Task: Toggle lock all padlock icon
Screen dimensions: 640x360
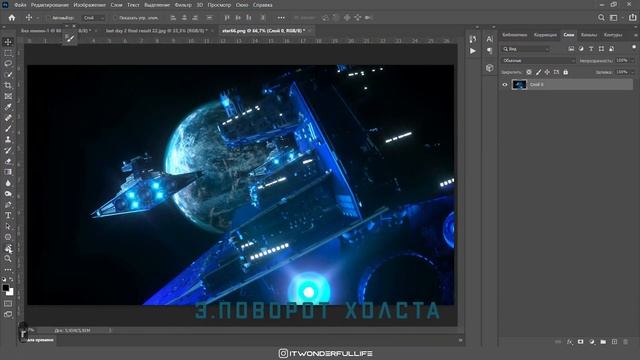Action: (x=565, y=72)
